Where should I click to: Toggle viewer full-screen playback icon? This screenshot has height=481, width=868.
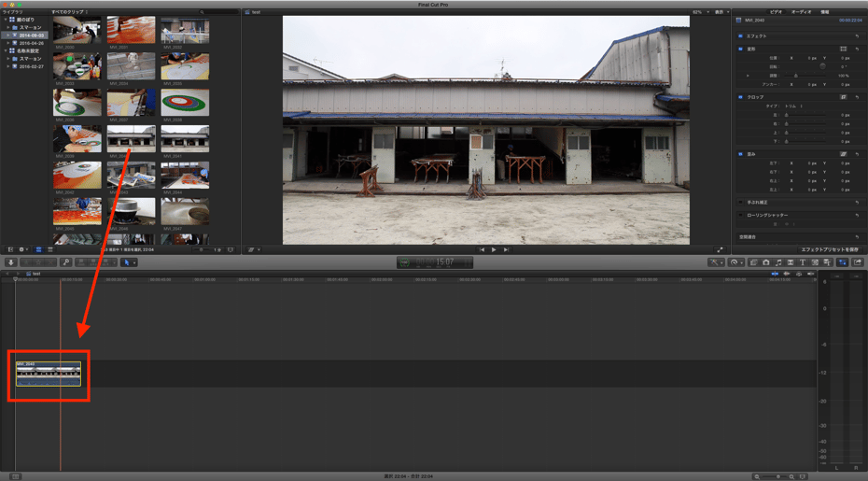pos(720,249)
